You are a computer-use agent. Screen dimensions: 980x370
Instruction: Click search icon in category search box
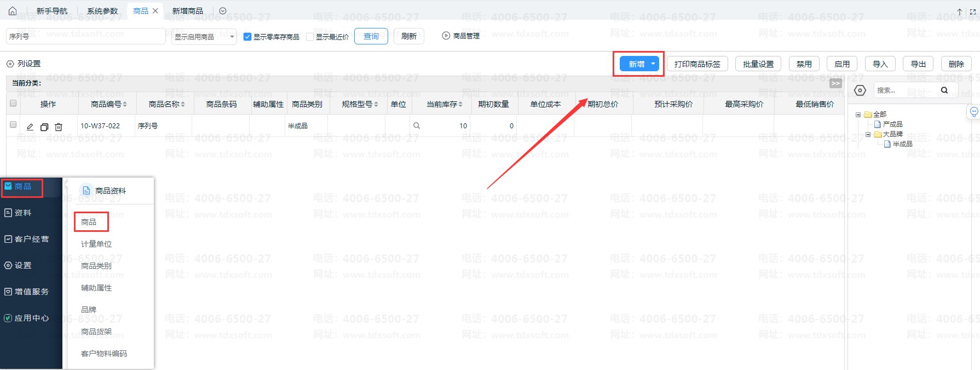click(x=944, y=90)
